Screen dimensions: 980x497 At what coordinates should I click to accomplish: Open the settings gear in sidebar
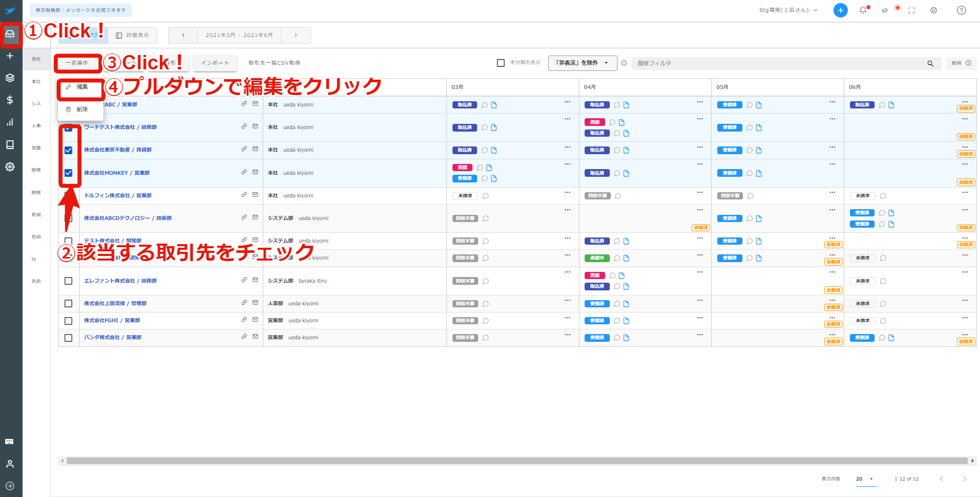10,167
